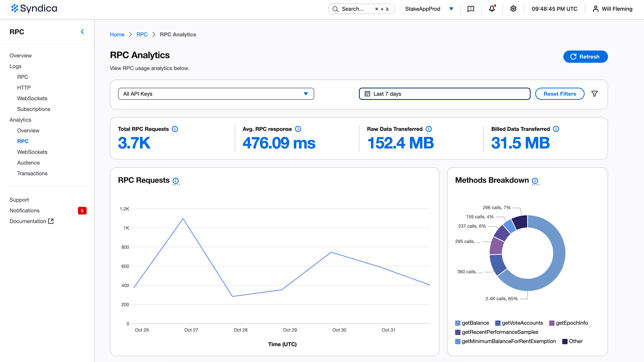Collapse the RPC sidebar panel
The height and width of the screenshot is (362, 644).
82,32
